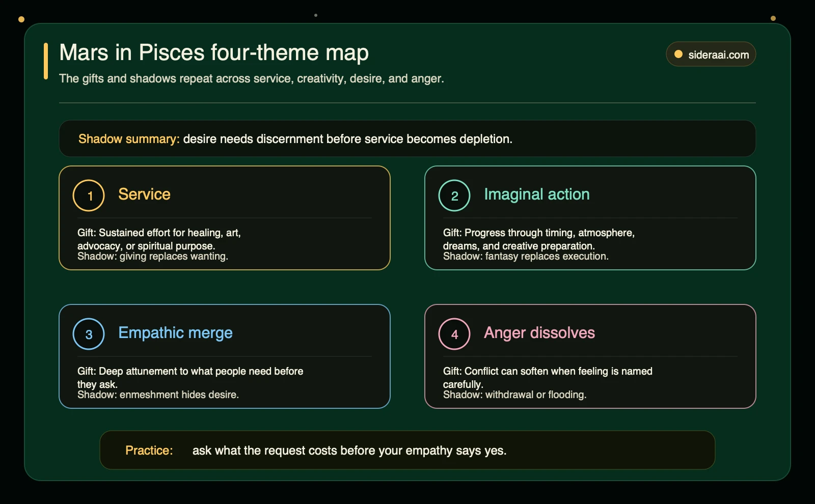Click the yellow dot in sideraai.com badge
815x504 pixels.
point(678,54)
